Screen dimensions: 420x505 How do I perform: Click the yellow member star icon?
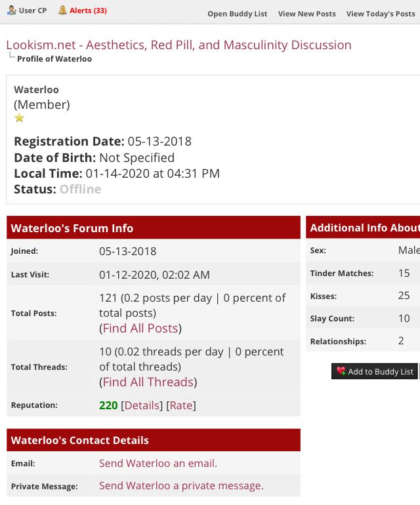pyautogui.click(x=20, y=118)
